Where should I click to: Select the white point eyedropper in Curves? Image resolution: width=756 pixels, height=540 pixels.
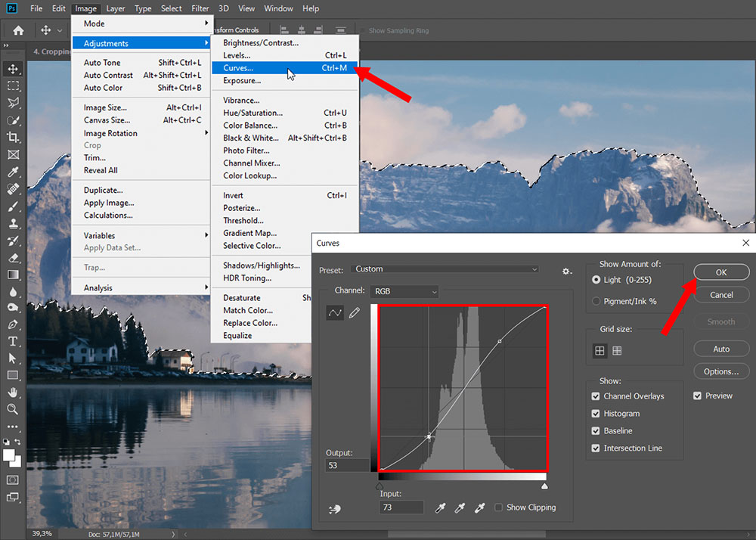[479, 507]
